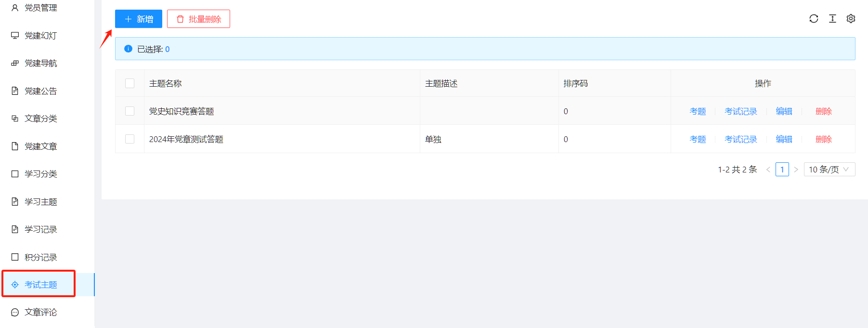Open 积分记录 in the sidebar menu
868x328 pixels.
tap(41, 257)
